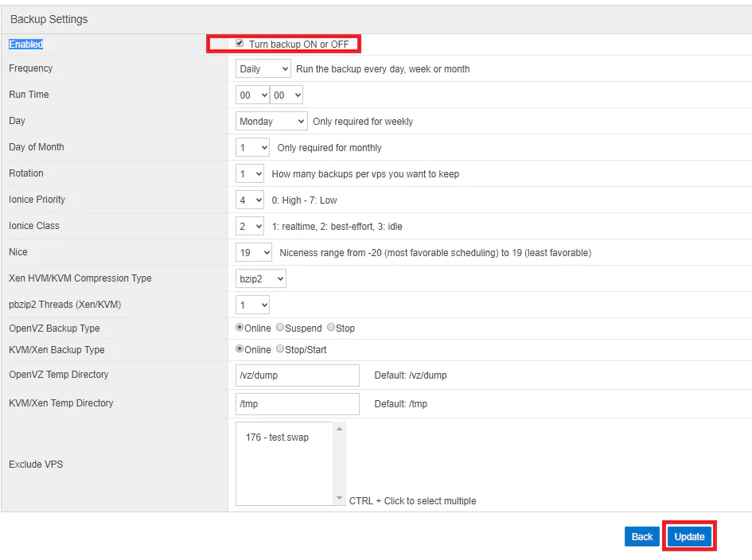The height and width of the screenshot is (560, 752).
Task: Open the Run Time minute dropdown
Action: pyautogui.click(x=286, y=95)
